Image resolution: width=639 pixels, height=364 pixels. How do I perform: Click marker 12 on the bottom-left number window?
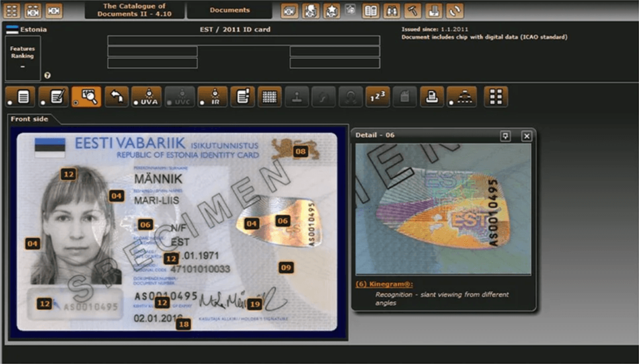point(44,303)
